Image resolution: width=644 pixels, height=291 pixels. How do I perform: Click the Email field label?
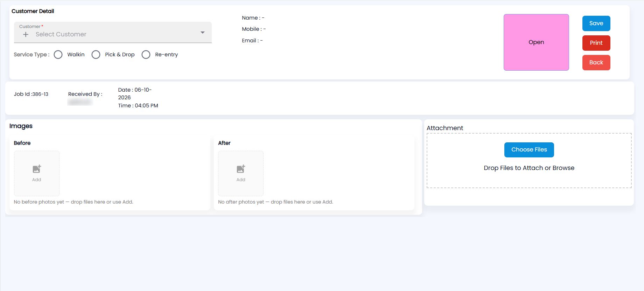point(252,41)
